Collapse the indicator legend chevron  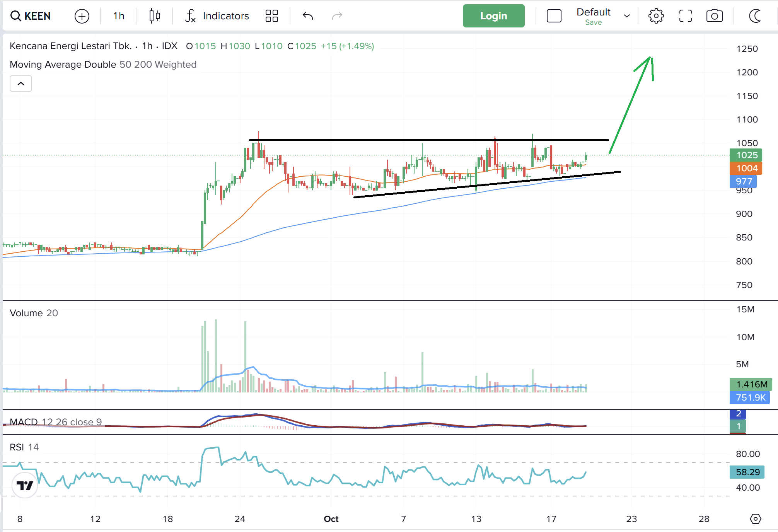[21, 84]
